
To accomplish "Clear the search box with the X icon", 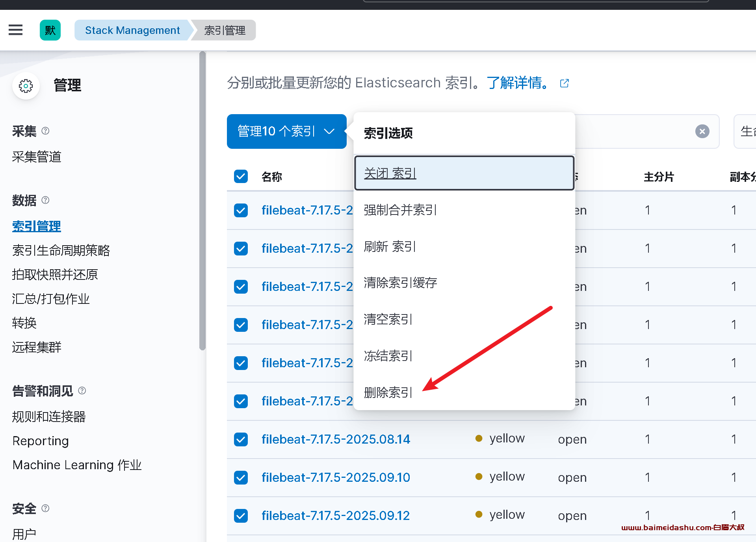I will pyautogui.click(x=702, y=131).
